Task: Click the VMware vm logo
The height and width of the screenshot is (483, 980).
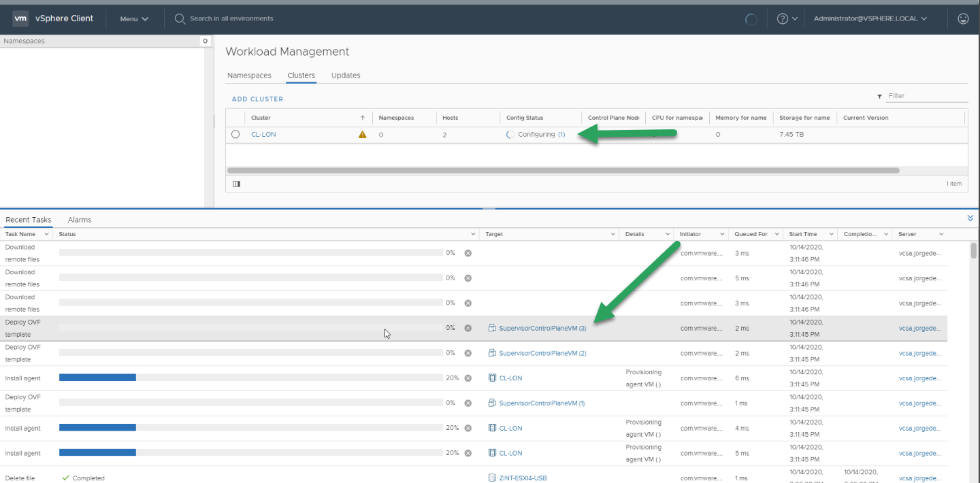Action: click(20, 18)
